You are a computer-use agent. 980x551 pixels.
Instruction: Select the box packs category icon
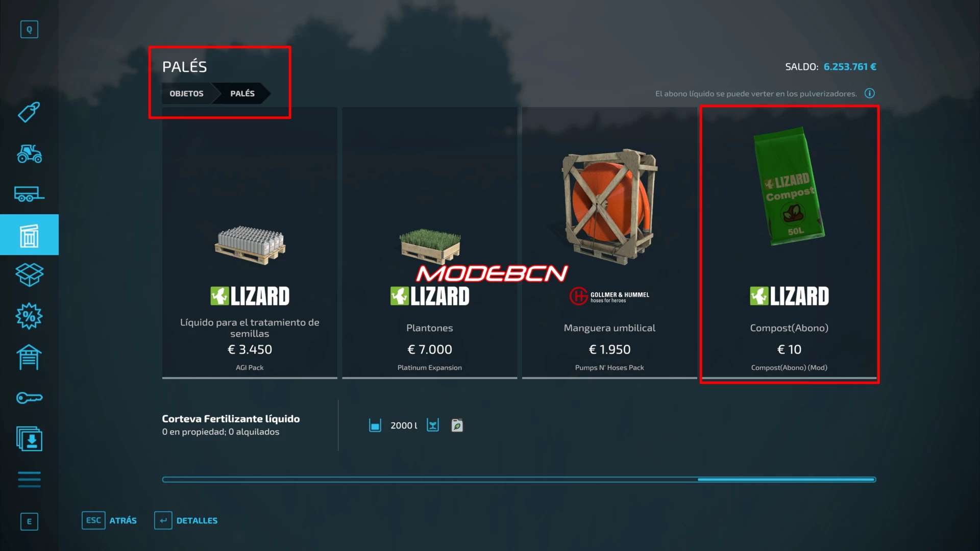click(x=29, y=275)
